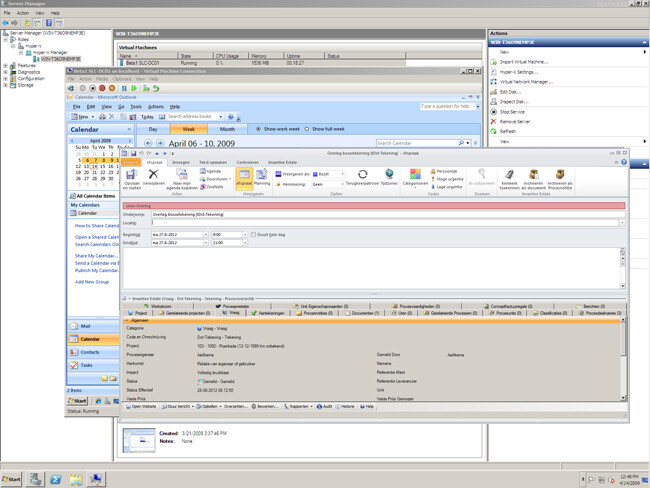Click Archiveren als document icon

pyautogui.click(x=534, y=174)
